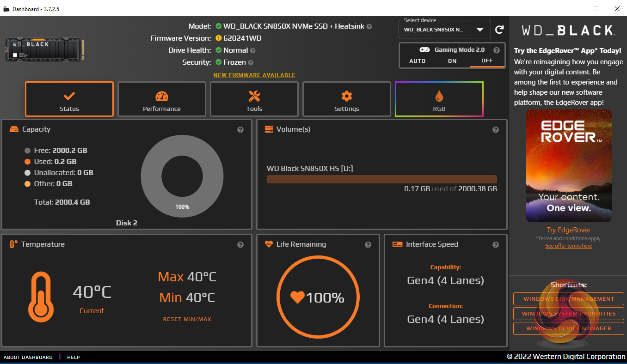Open the Tools tab
The height and width of the screenshot is (364, 627).
[254, 99]
